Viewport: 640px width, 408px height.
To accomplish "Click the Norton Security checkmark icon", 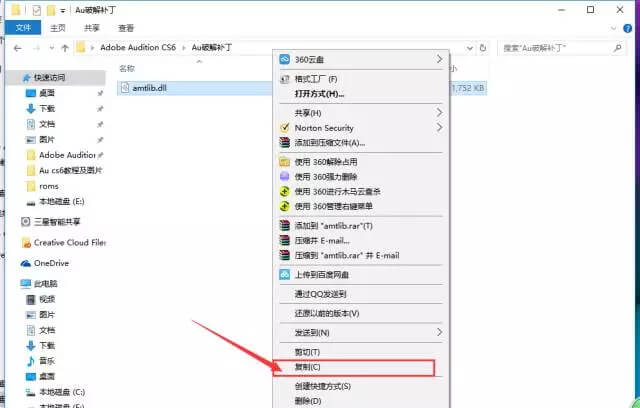I will 285,128.
